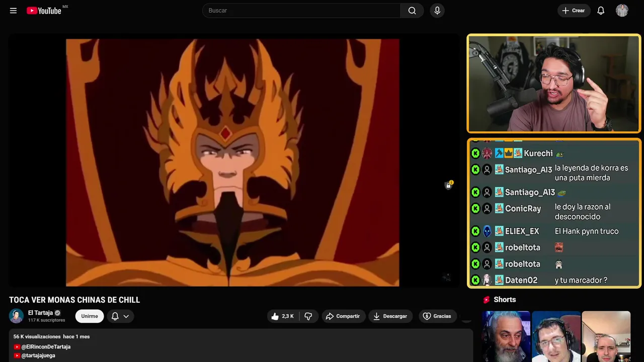Click 'le doy la razon al desconocido' message
This screenshot has height=362, width=644.
pyautogui.click(x=583, y=212)
